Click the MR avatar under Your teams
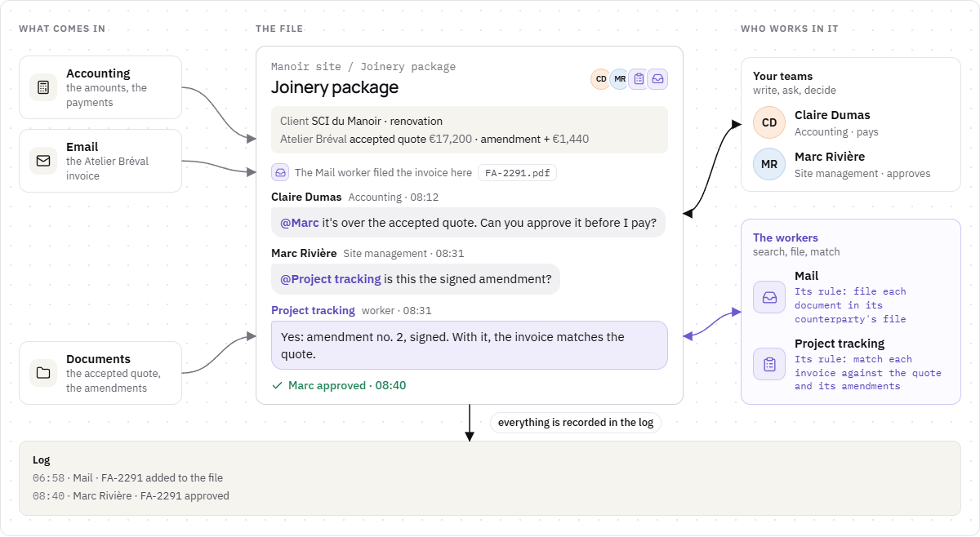The width and height of the screenshot is (980, 537). coord(769,164)
